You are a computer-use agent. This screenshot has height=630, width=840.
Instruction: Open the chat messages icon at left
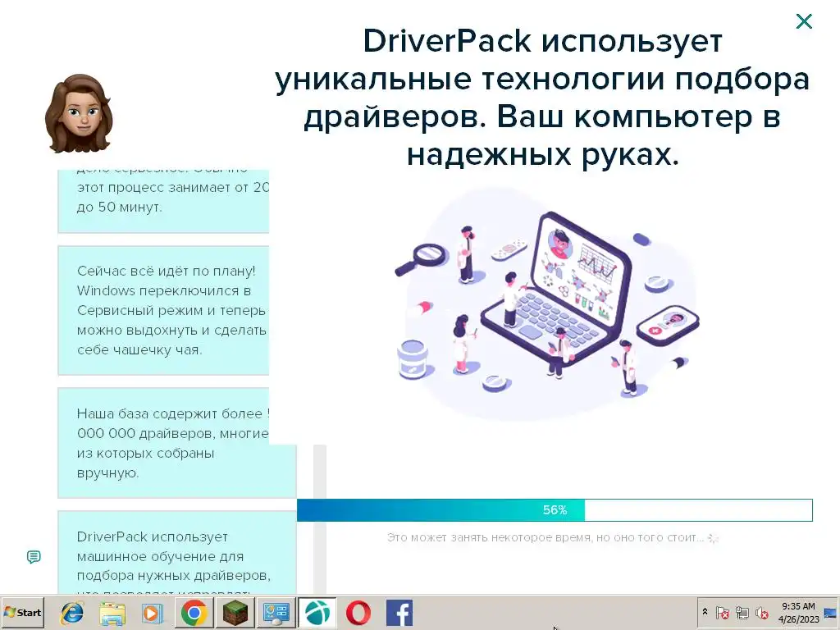point(34,557)
